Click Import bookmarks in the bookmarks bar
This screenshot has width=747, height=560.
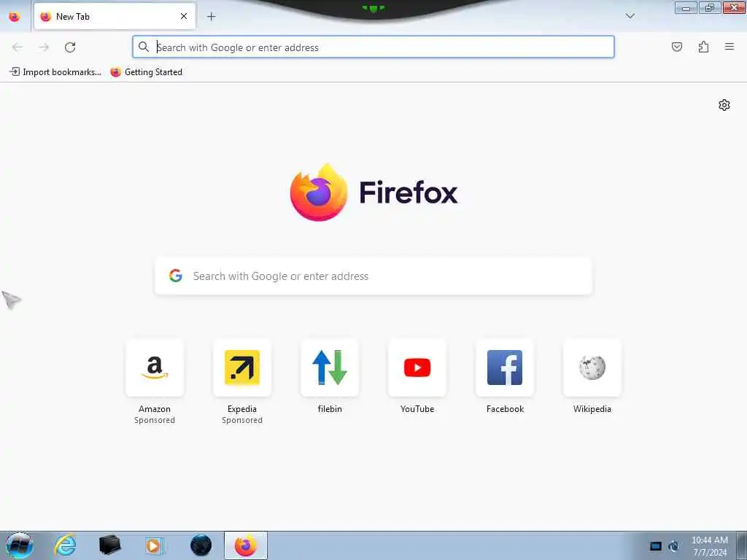[55, 72]
